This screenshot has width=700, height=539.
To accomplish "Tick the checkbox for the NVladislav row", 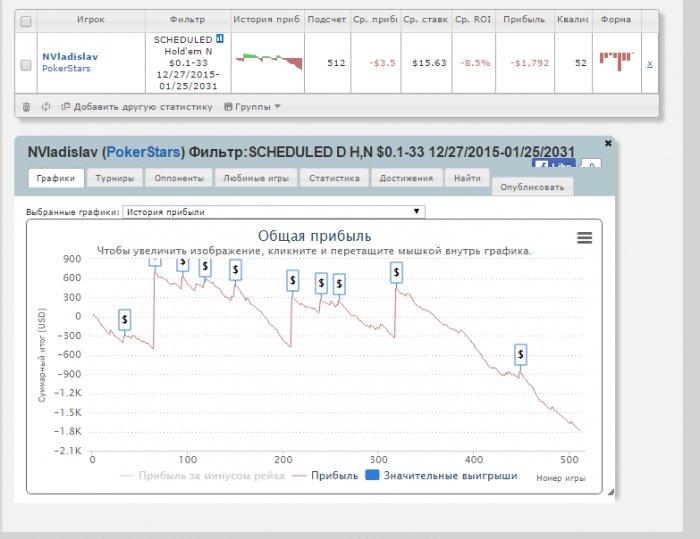I will pos(26,65).
